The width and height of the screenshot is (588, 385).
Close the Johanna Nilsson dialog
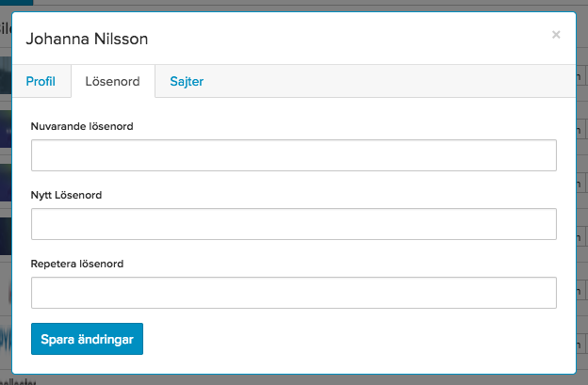[556, 35]
